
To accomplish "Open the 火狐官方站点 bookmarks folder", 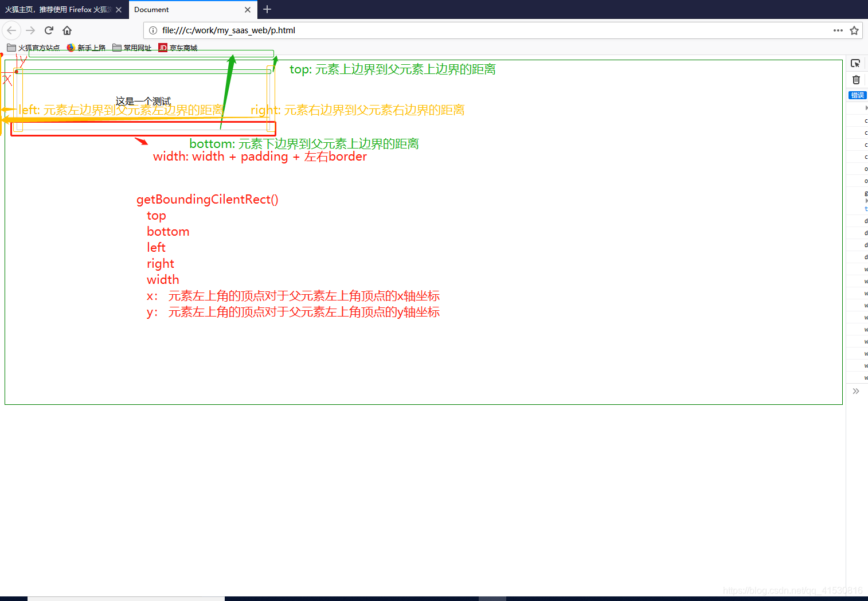I will (x=33, y=48).
